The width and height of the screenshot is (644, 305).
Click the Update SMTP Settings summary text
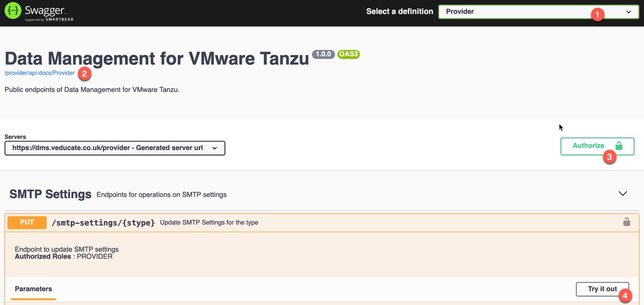(x=209, y=222)
